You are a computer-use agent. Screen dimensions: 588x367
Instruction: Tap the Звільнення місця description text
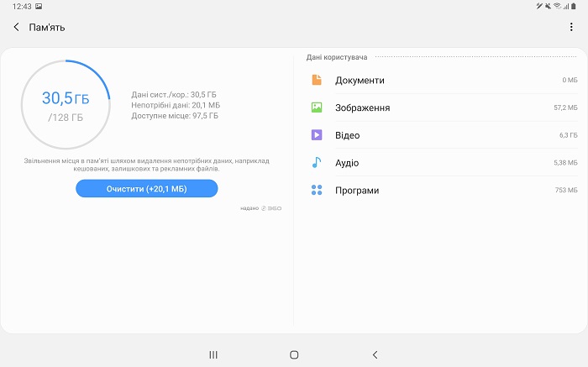147,165
